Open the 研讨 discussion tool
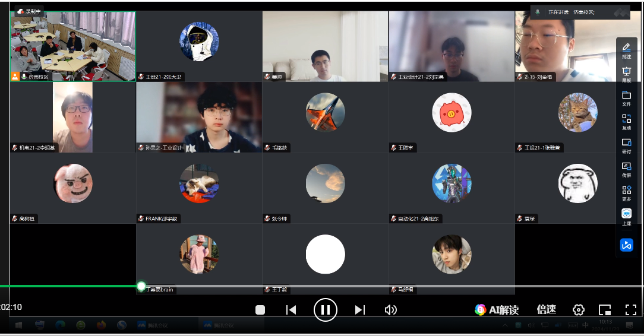644x336 pixels. 626,145
